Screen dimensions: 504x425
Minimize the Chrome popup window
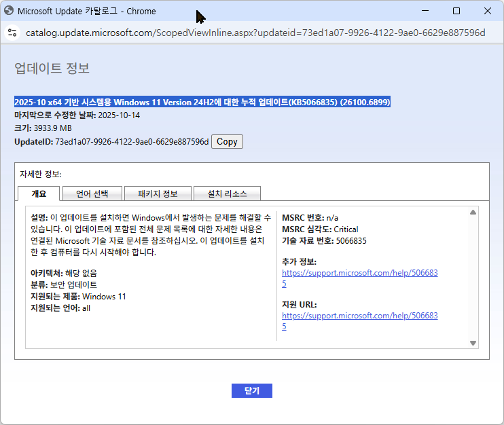pyautogui.click(x=425, y=11)
